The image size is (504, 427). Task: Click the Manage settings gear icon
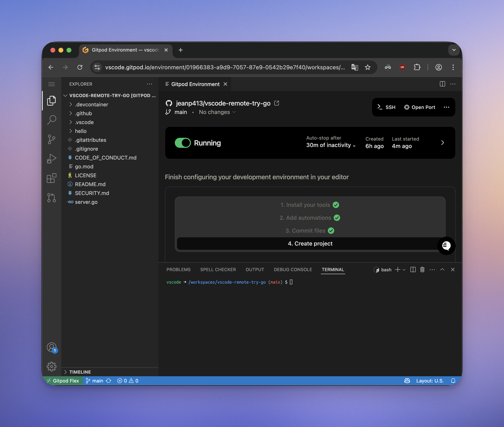(x=52, y=367)
